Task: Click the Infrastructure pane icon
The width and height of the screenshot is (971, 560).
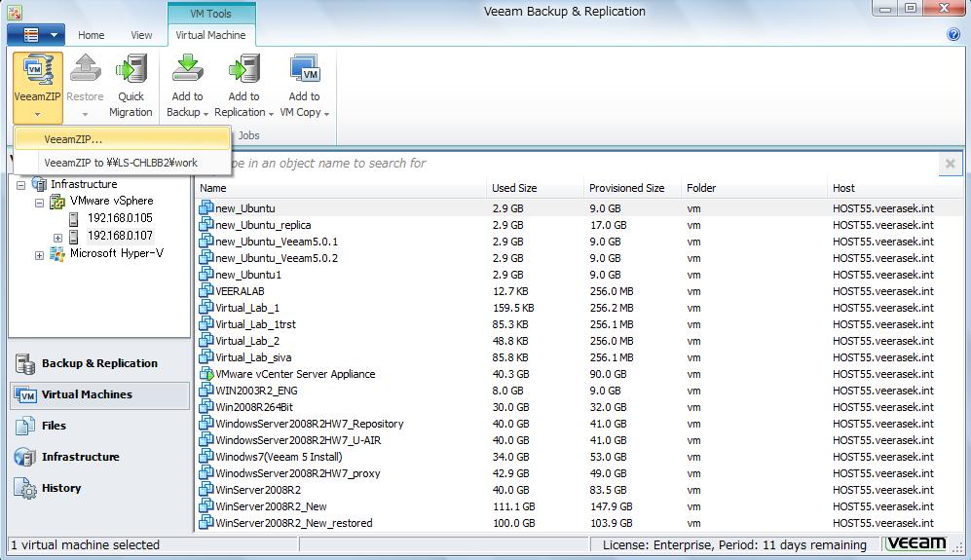Action: [x=25, y=457]
